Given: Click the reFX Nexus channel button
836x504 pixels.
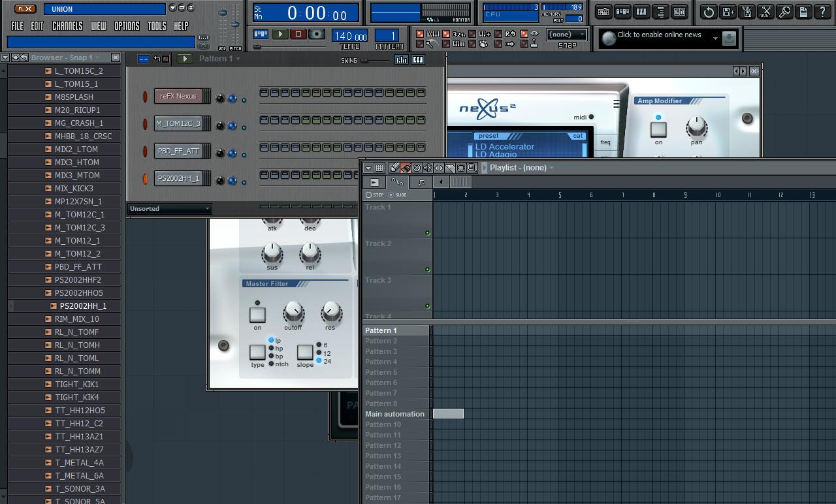Looking at the screenshot, I should (x=178, y=96).
